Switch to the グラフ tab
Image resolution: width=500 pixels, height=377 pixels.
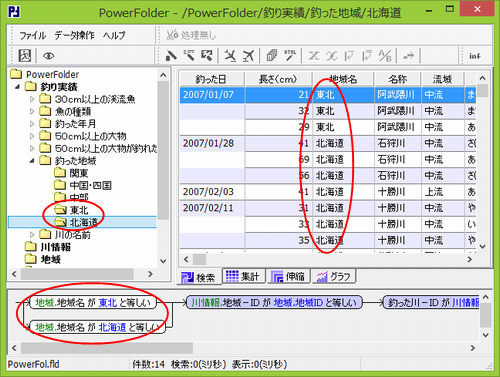click(334, 276)
